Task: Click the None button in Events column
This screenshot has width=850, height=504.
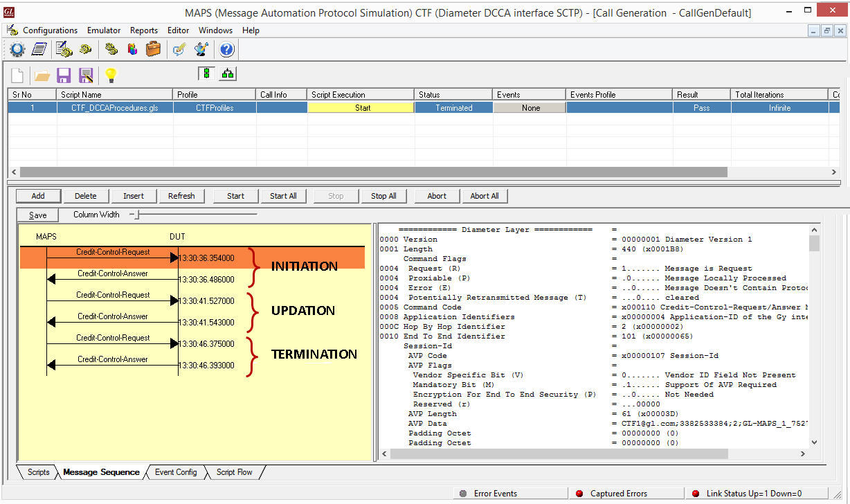Action: [x=531, y=108]
